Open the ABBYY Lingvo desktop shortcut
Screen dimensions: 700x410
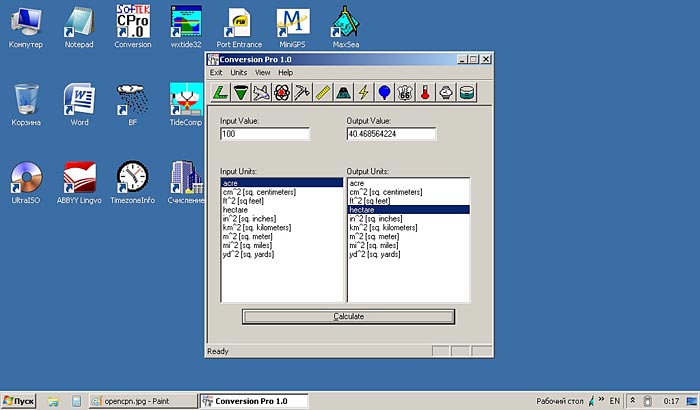click(x=79, y=183)
